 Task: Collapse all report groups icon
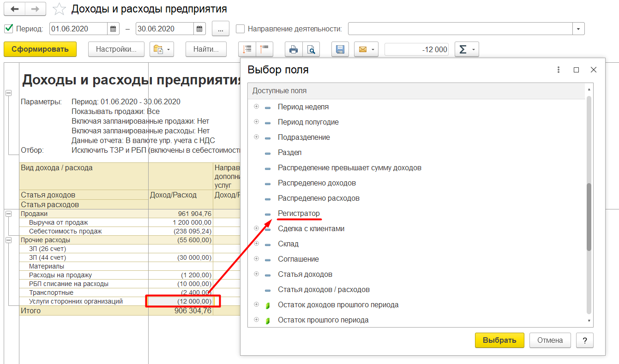click(x=264, y=49)
